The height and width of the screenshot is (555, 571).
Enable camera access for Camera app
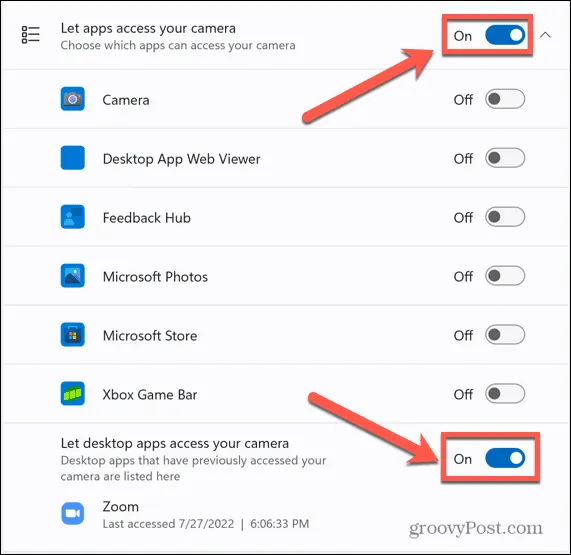click(505, 99)
